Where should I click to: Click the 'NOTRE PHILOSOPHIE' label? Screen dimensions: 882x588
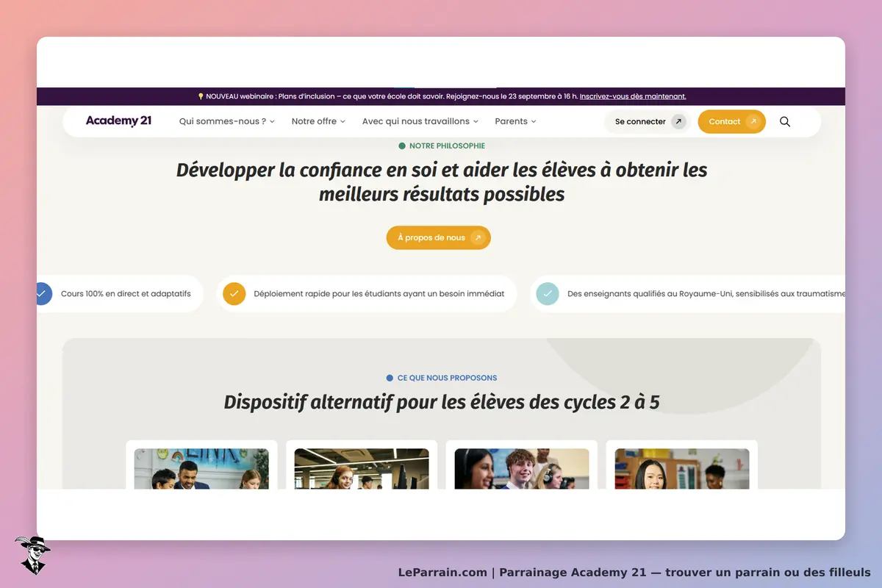click(x=447, y=146)
